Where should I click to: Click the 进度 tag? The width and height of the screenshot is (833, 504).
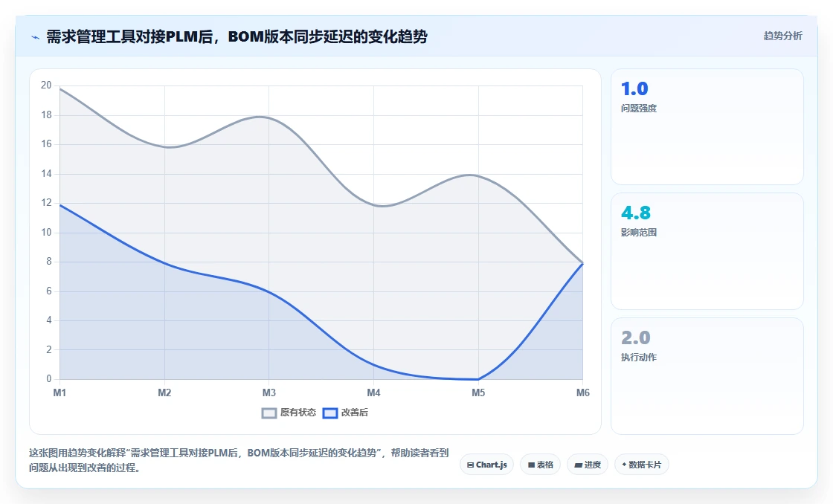pos(588,465)
